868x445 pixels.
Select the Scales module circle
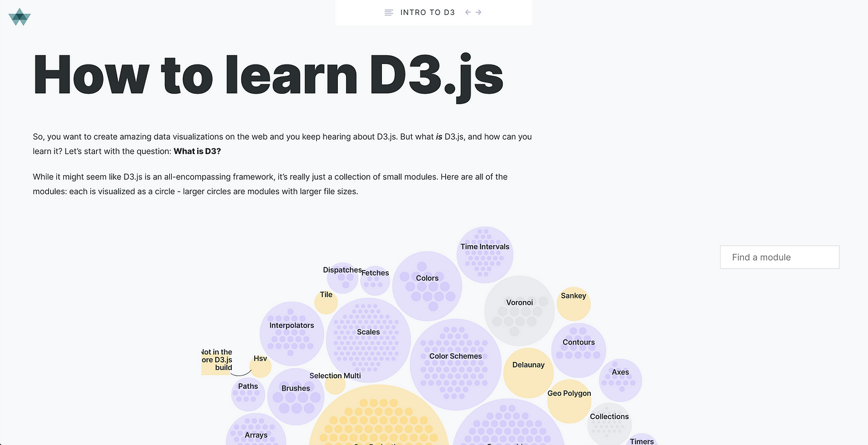tap(368, 341)
